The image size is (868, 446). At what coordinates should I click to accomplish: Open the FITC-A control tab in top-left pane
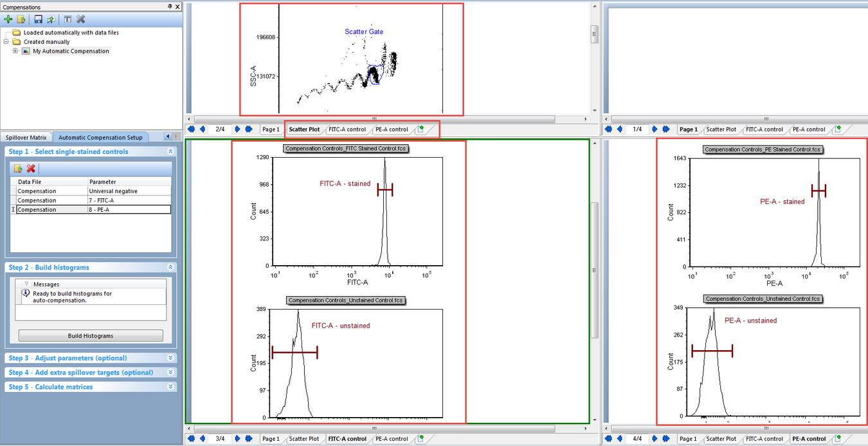point(347,129)
